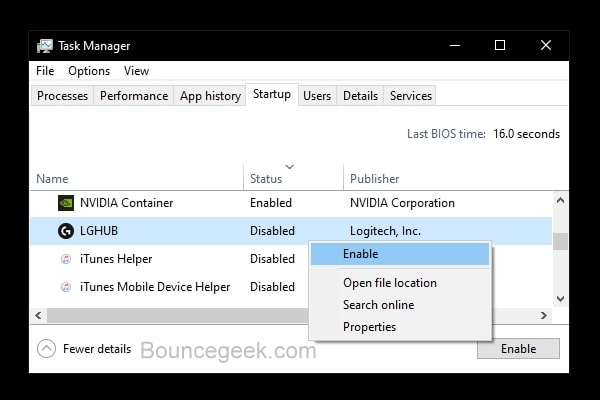Click the Disabled status of iTunes Helper

(x=272, y=259)
